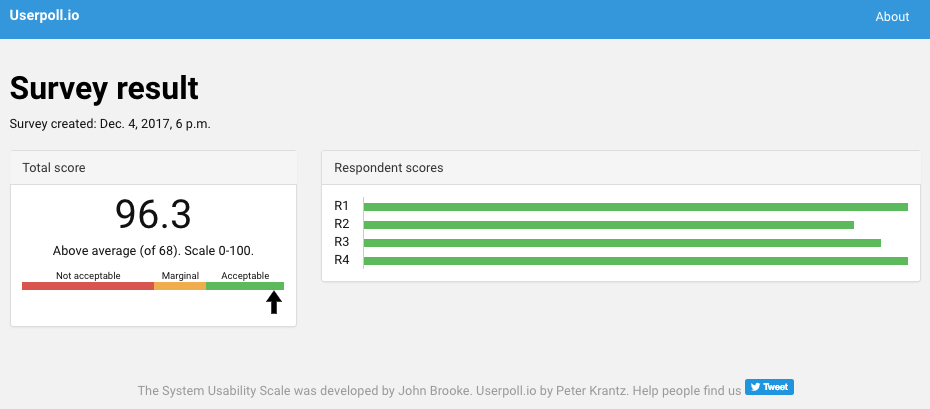Open the About page
The height and width of the screenshot is (409, 930).
(892, 17)
